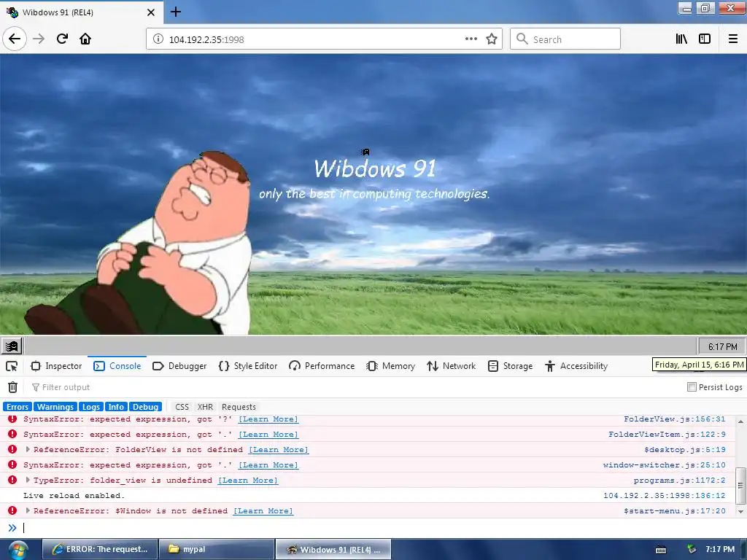The image size is (747, 560).
Task: Expand the folder_view is undefined error
Action: (28, 480)
